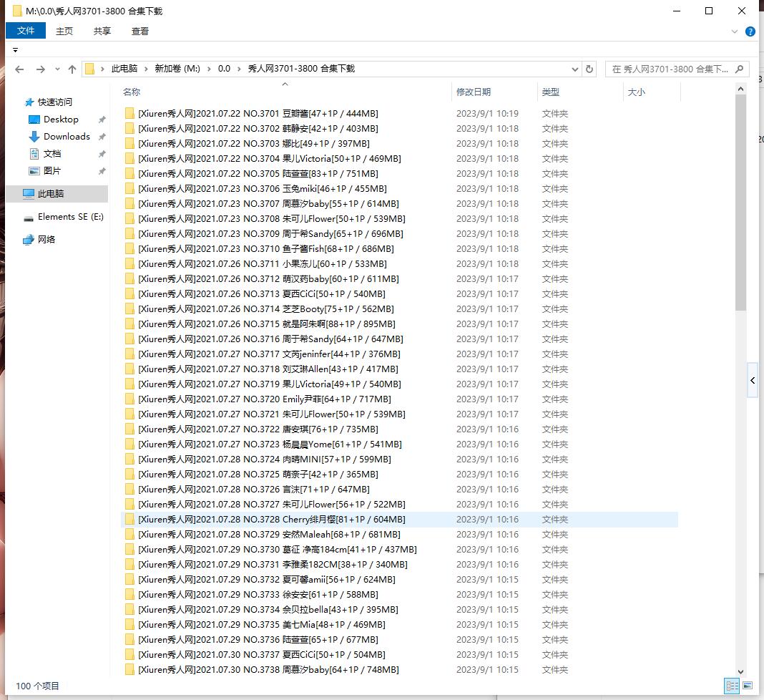Open the 文件 menu tab
The height and width of the screenshot is (700, 764).
[26, 31]
